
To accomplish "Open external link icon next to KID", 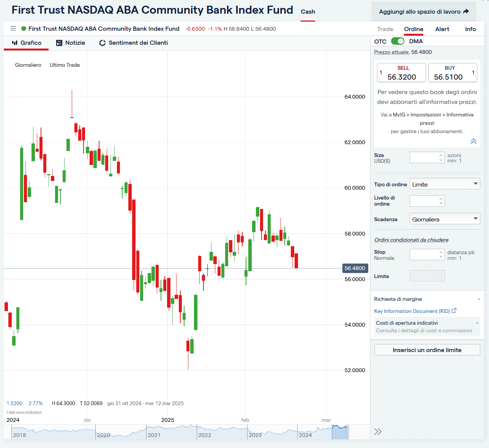I will [454, 311].
